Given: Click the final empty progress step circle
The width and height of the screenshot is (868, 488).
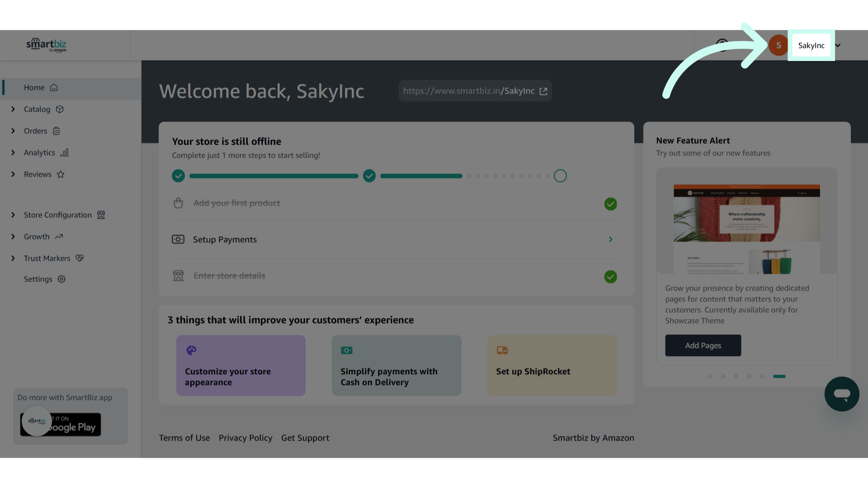Looking at the screenshot, I should click(x=560, y=176).
